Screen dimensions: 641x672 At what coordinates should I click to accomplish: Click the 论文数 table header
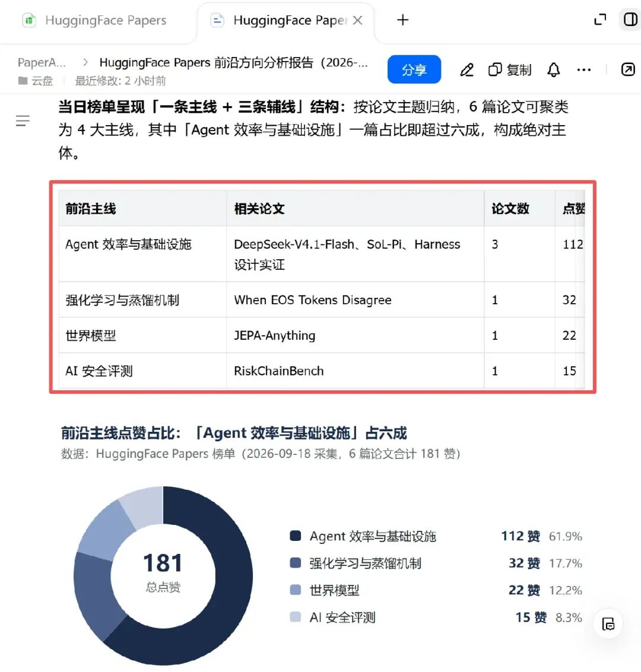[x=520, y=209]
